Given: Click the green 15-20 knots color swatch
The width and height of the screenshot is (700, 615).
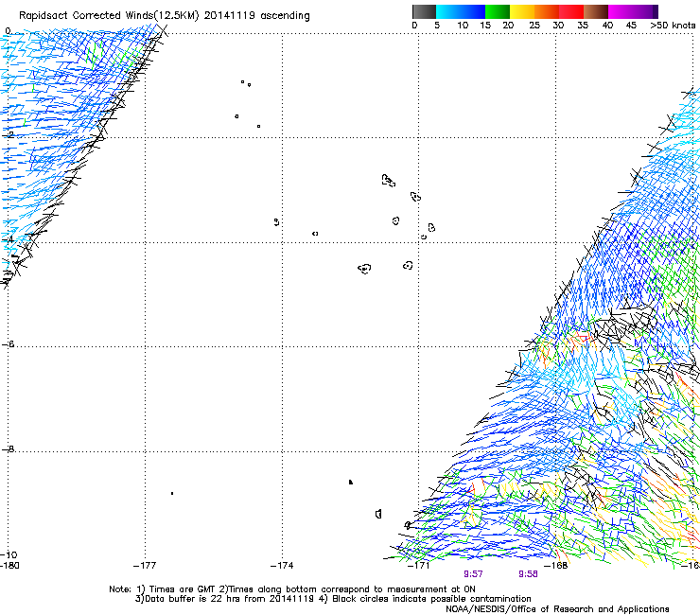Looking at the screenshot, I should tap(498, 11).
